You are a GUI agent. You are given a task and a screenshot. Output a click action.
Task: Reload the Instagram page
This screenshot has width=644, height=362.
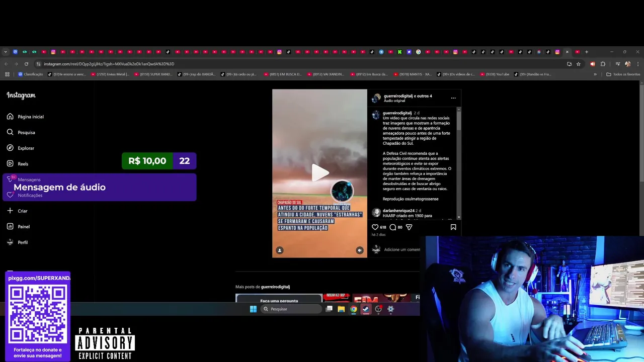(x=26, y=64)
